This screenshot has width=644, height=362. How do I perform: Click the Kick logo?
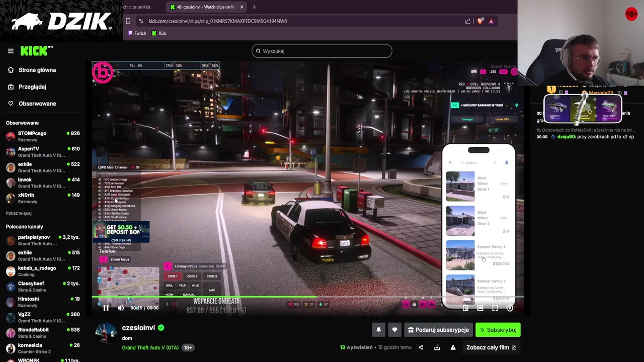click(x=36, y=50)
